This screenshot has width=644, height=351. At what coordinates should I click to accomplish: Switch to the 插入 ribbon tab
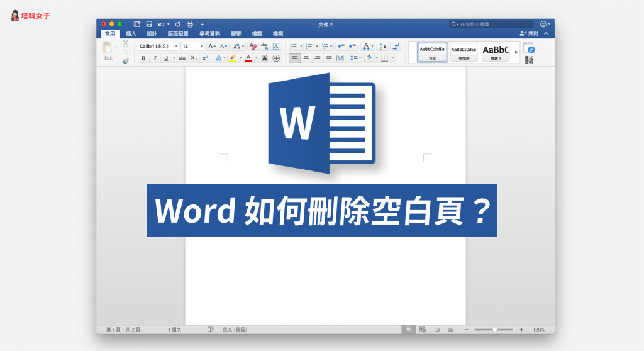click(x=131, y=34)
